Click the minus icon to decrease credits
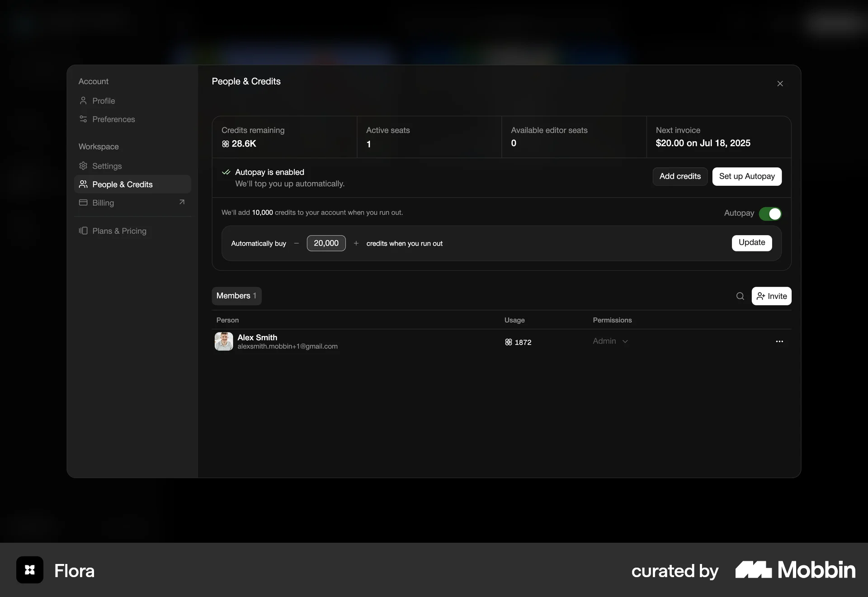Viewport: 868px width, 597px height. tap(297, 243)
